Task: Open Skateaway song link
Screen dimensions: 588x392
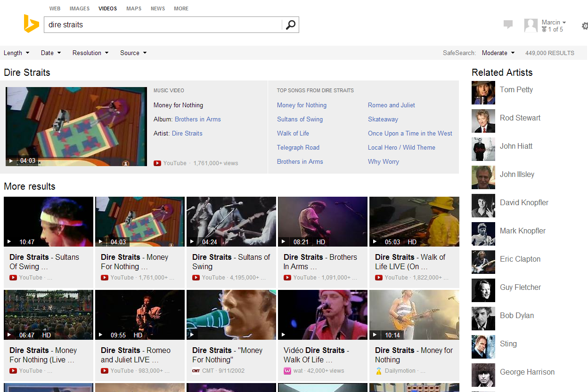Action: (383, 119)
